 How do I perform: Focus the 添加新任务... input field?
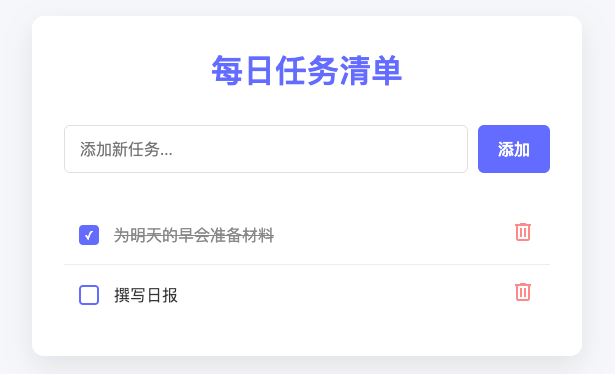(266, 149)
